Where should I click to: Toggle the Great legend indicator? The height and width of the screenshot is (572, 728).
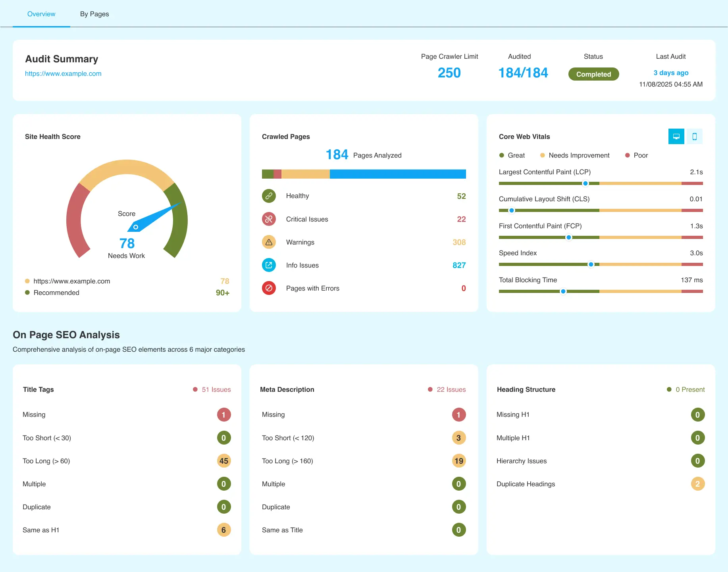(x=501, y=155)
